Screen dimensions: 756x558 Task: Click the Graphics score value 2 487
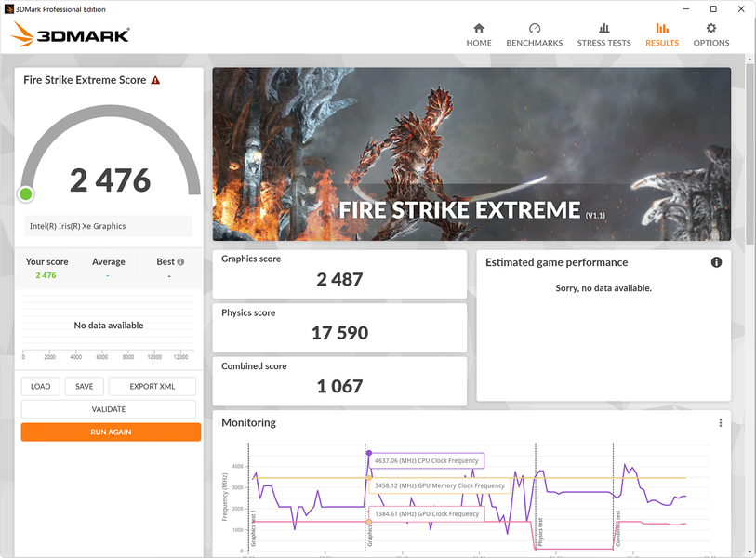[x=339, y=280]
